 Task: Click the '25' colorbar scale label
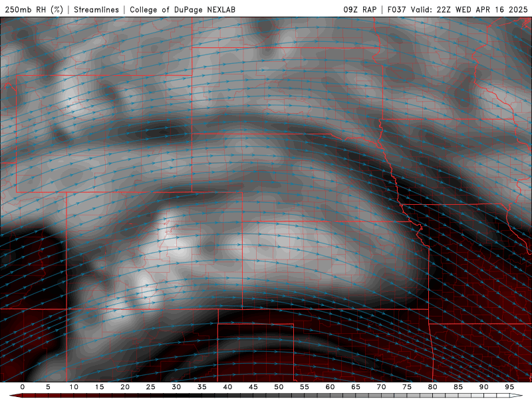coord(151,387)
